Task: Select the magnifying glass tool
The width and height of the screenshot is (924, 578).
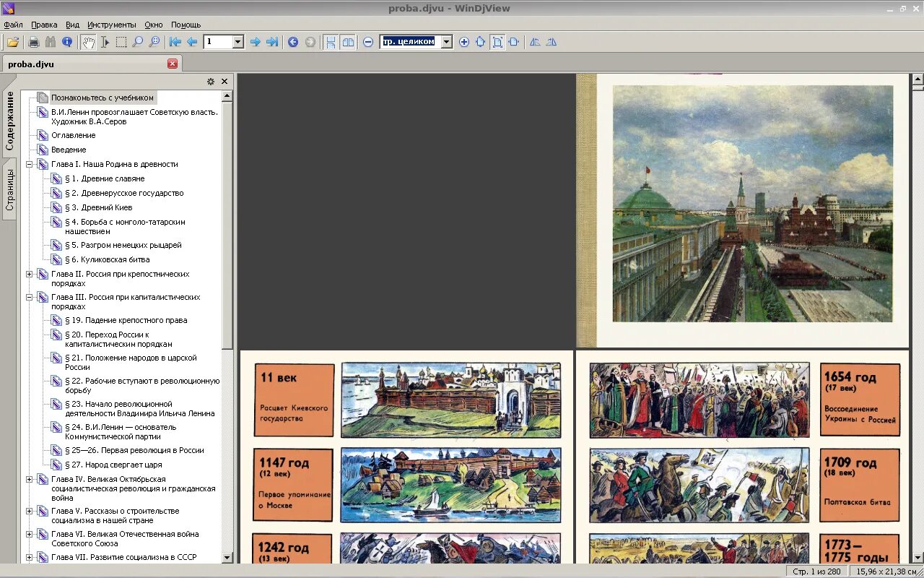Action: tap(138, 42)
